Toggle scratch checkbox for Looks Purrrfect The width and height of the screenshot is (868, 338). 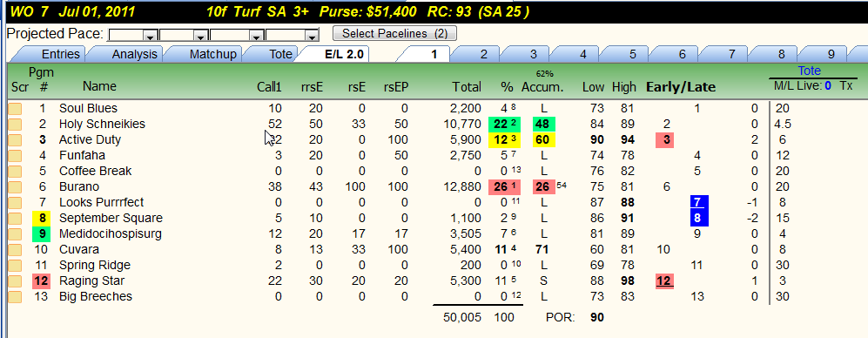pyautogui.click(x=15, y=202)
